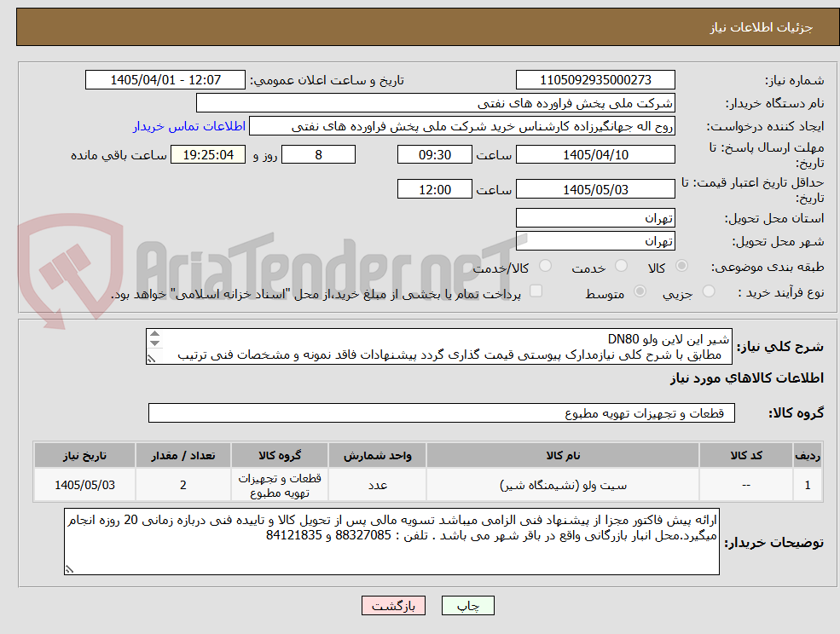Image resolution: width=840 pixels, height=634 pixels.
Task: Click the remaining days field 8
Action: click(318, 155)
